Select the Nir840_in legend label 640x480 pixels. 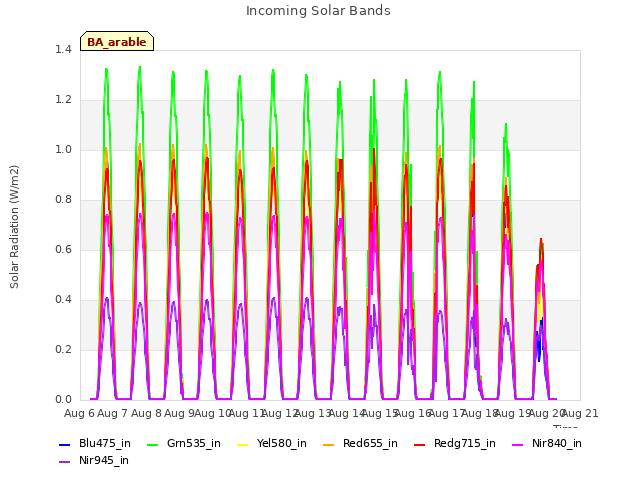pyautogui.click(x=557, y=443)
